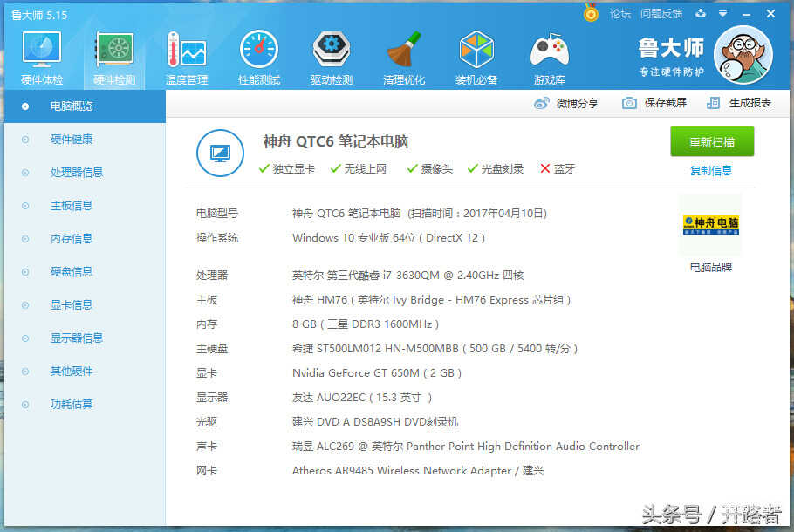Click the generate report document icon

713,103
